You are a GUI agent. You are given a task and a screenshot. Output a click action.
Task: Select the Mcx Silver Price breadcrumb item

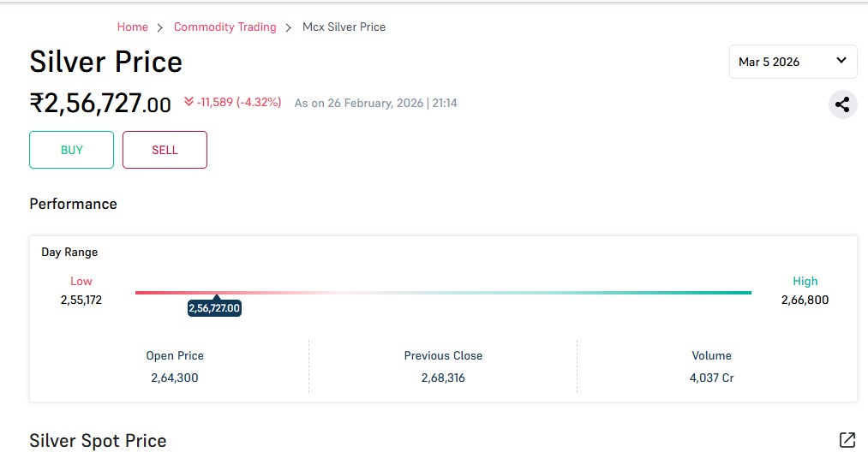pyautogui.click(x=344, y=27)
